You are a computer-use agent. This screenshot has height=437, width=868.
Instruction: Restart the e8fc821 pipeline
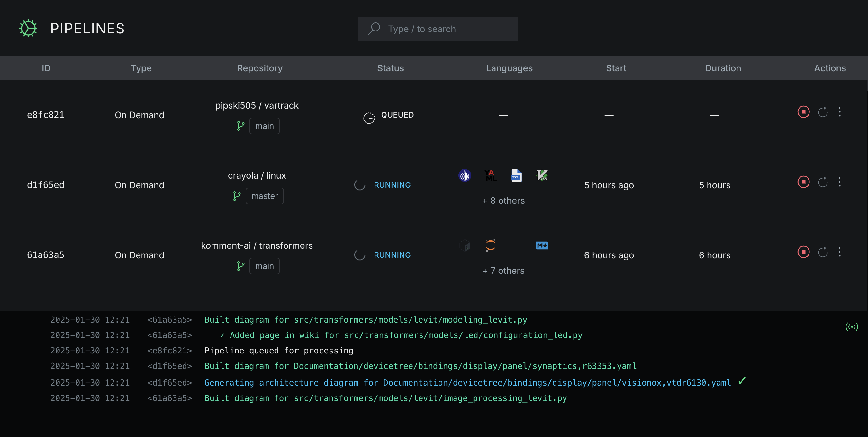pos(823,112)
